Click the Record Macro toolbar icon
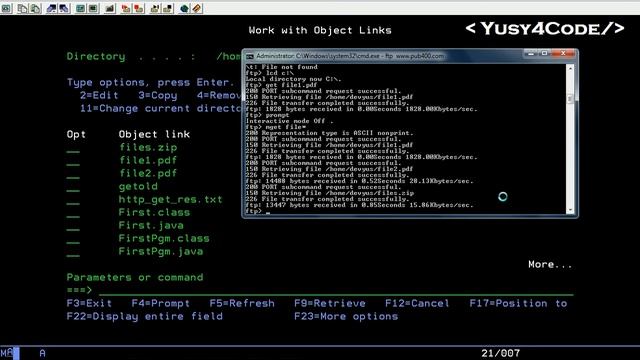 point(126,8)
